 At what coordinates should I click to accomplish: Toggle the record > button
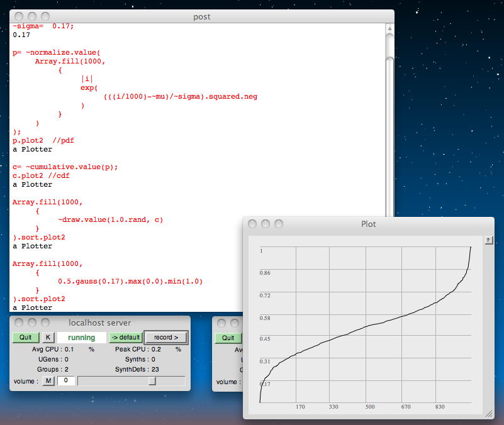[x=166, y=338]
